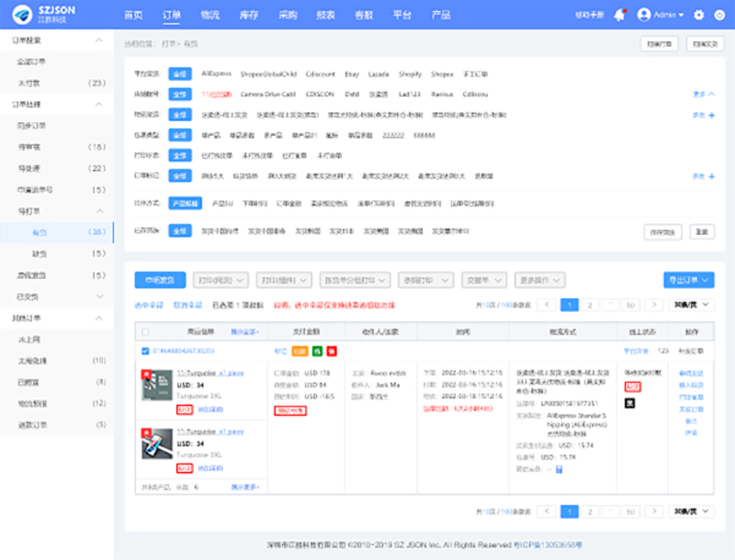735x560 pixels.
Task: Open the second product thumbnail with the phone image
Action: coord(157,444)
